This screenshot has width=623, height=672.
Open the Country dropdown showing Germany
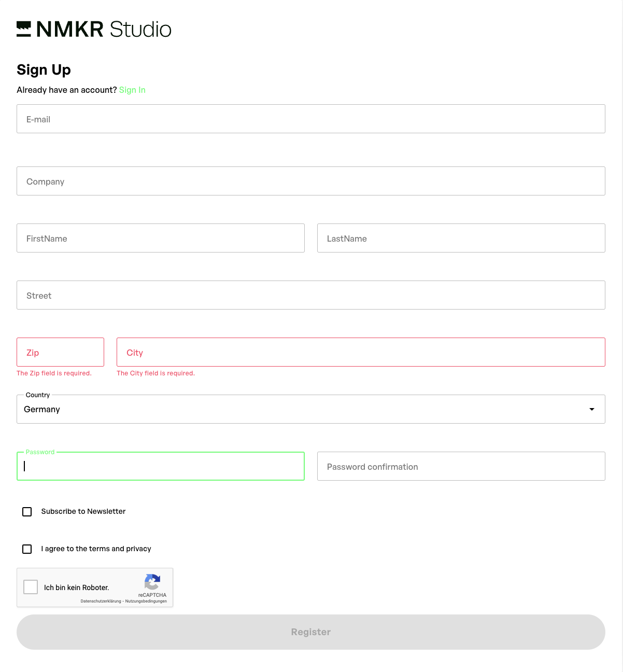(301, 410)
